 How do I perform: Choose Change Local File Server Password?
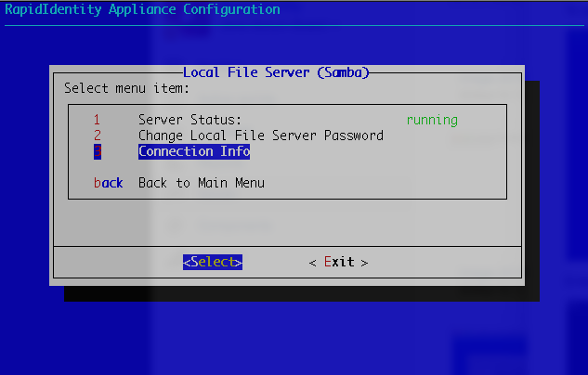coord(261,136)
